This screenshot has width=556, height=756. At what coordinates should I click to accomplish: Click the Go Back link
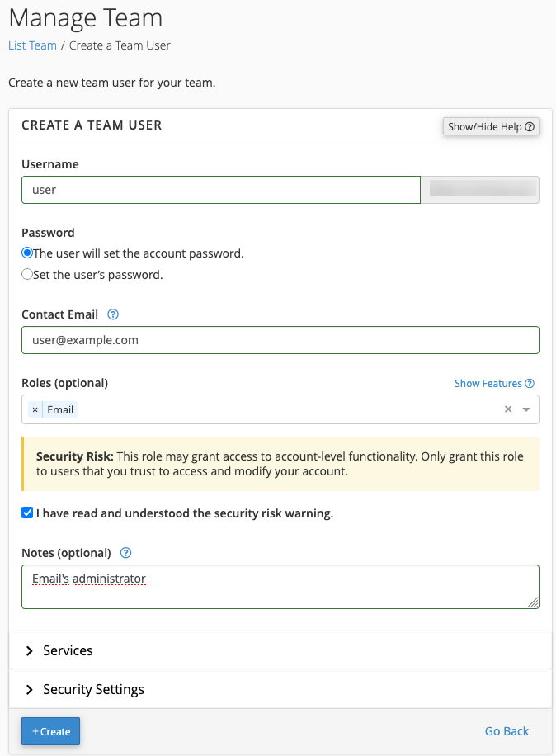(x=507, y=731)
